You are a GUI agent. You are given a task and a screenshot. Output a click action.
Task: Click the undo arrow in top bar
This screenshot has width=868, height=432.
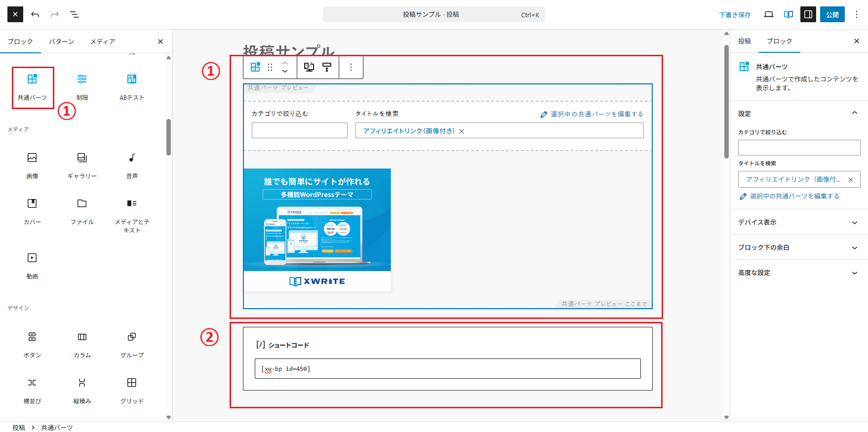[x=35, y=14]
